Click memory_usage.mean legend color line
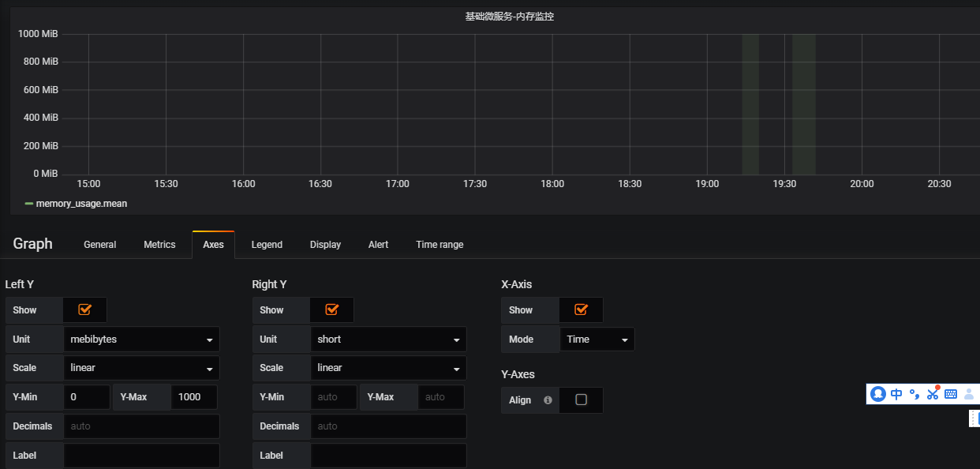The image size is (980, 469). (x=29, y=204)
